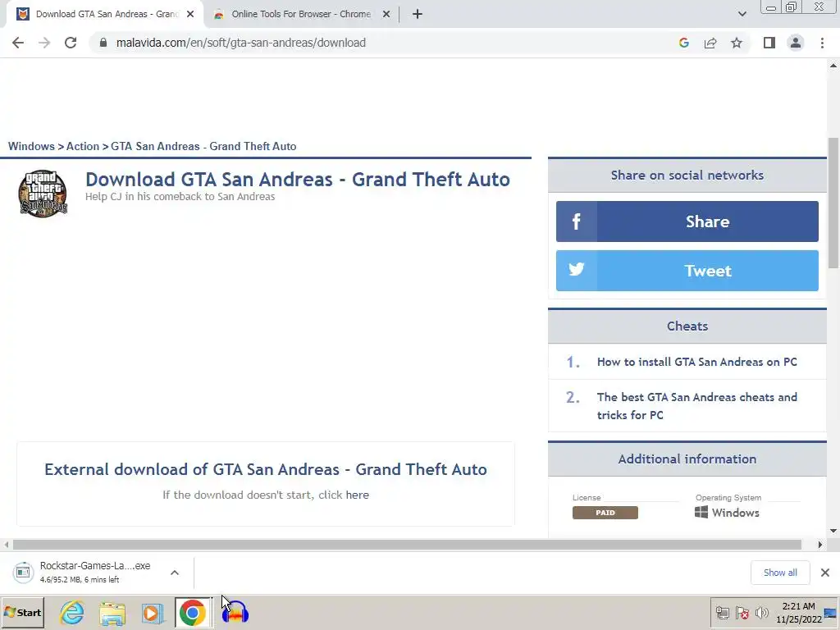Open Chrome three-dot menu
The width and height of the screenshot is (840, 630).
[822, 43]
